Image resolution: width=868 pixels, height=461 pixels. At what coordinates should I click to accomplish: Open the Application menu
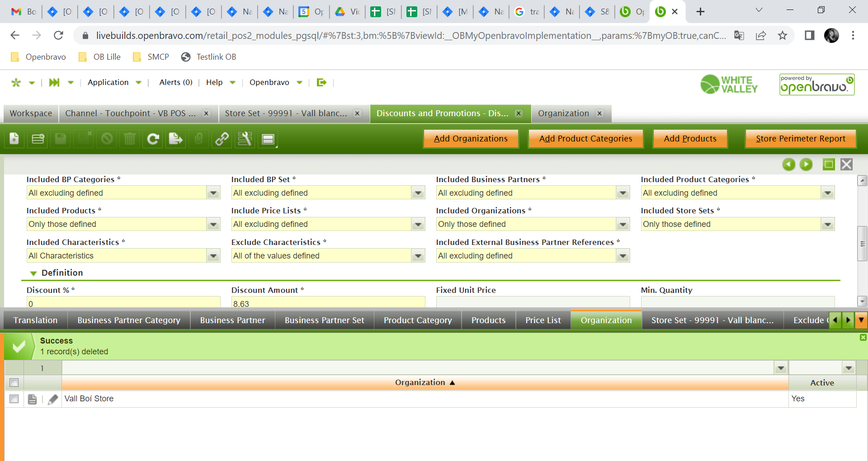pos(108,82)
